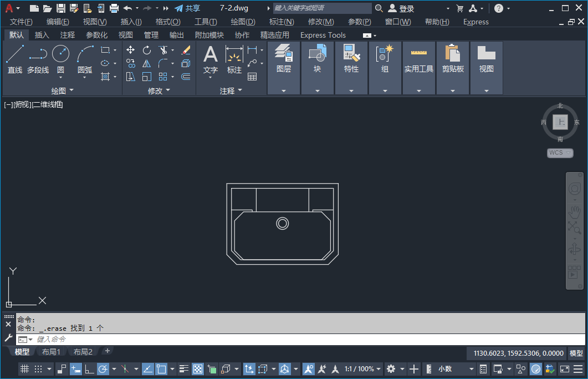The width and height of the screenshot is (588, 379).
Task: Switch to the 布局1 layout tab
Action: (51, 352)
